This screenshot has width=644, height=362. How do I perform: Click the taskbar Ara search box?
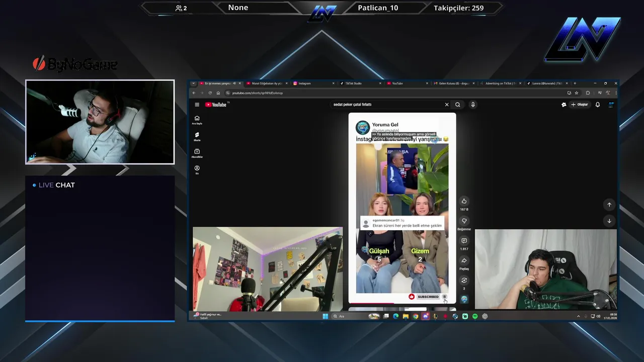(x=355, y=316)
